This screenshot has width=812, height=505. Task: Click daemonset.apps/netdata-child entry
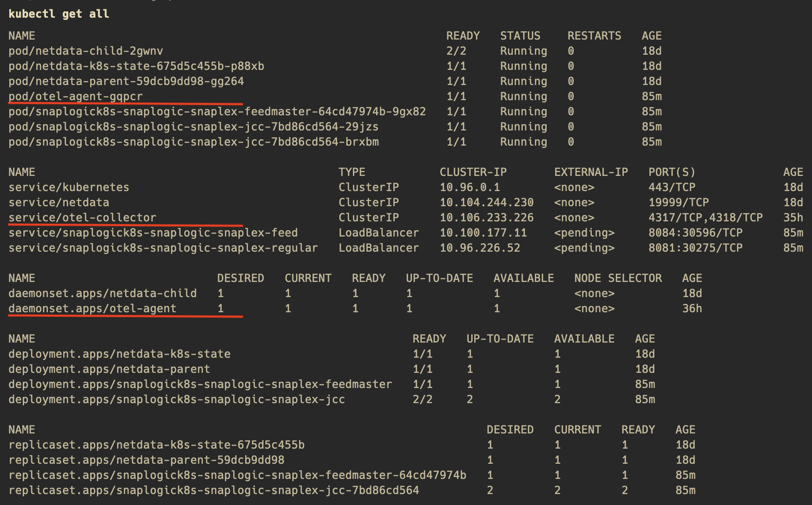coord(103,293)
